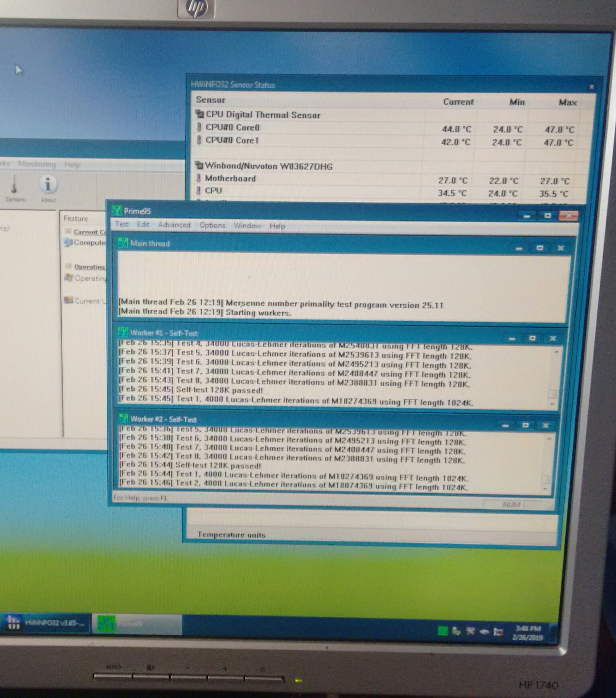Click the Sensor column header
The width and height of the screenshot is (616, 698).
click(210, 100)
